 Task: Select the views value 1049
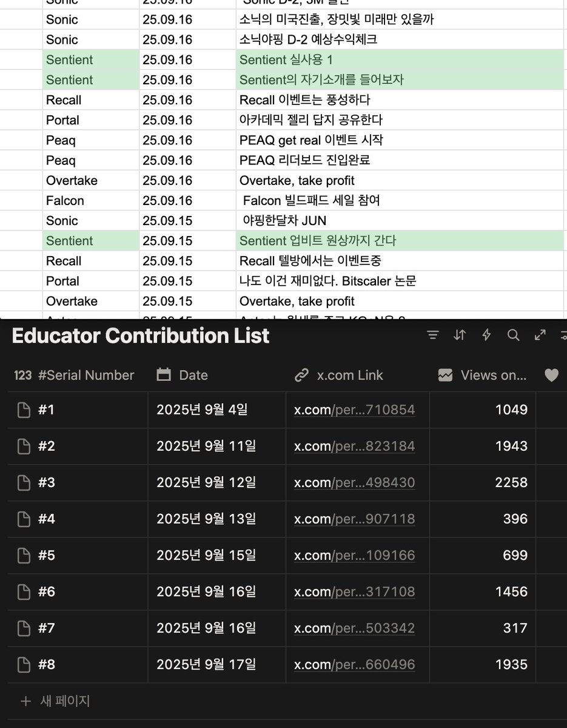(511, 410)
